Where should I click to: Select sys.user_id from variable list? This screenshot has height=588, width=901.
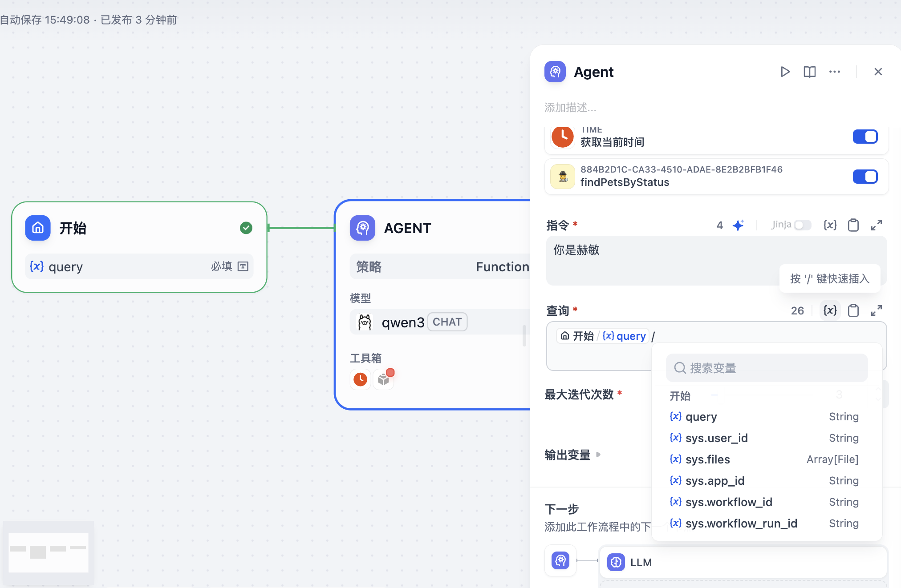716,438
